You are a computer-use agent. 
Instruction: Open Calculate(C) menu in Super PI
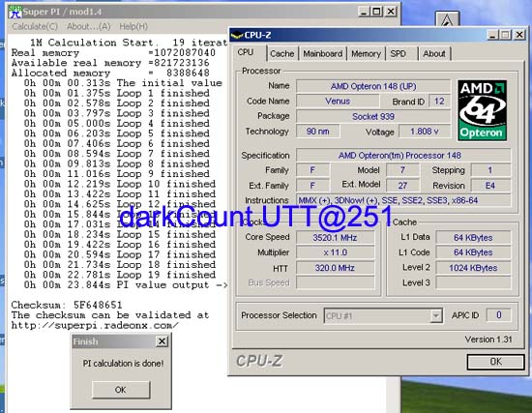(35, 26)
